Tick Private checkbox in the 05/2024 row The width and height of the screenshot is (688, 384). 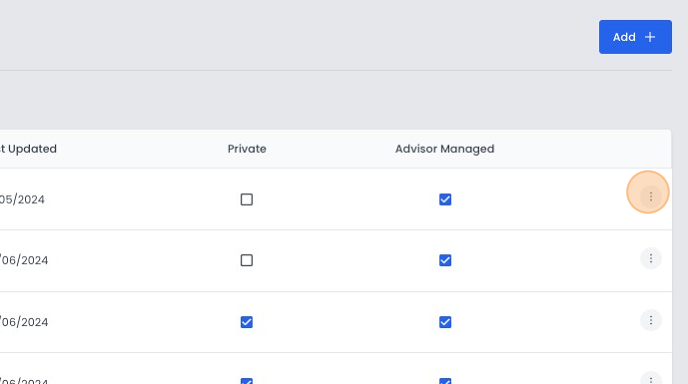[x=247, y=200]
